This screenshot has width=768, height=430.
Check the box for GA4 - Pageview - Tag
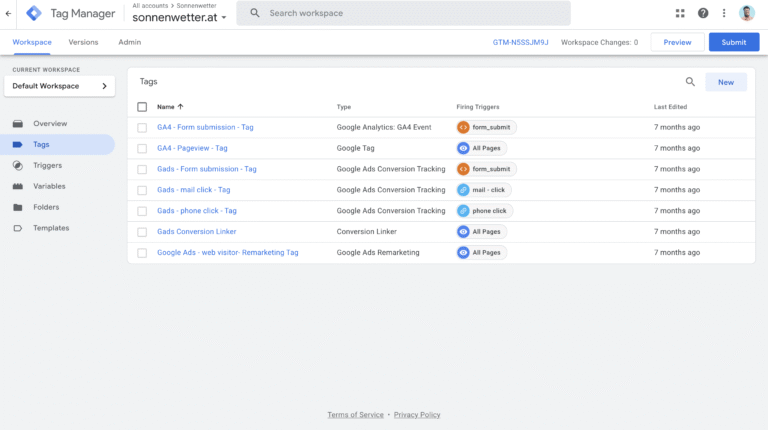click(x=142, y=148)
